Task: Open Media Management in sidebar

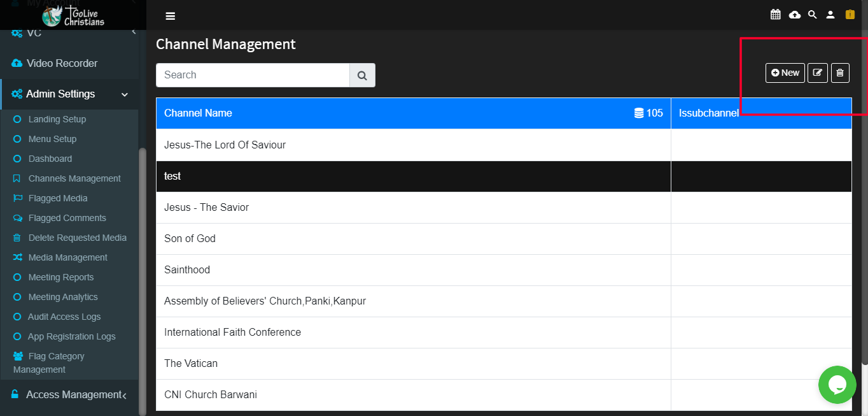Action: click(68, 257)
